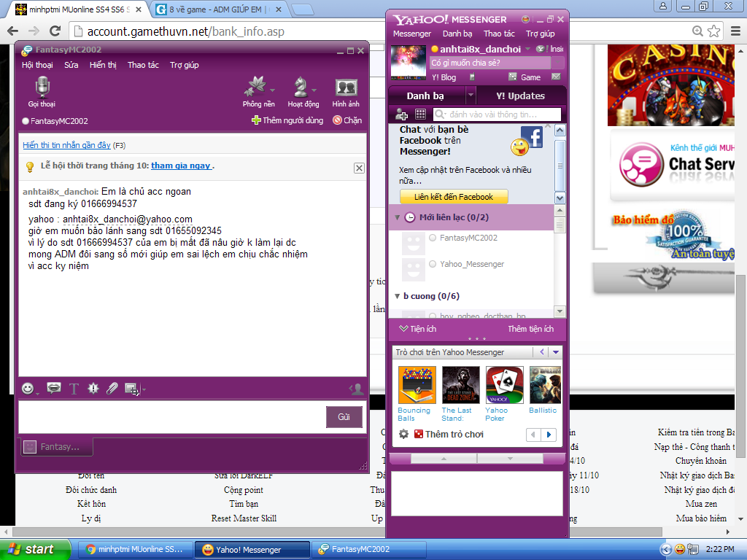
Task: Click Thêm tiện ích link
Action: pyautogui.click(x=530, y=329)
